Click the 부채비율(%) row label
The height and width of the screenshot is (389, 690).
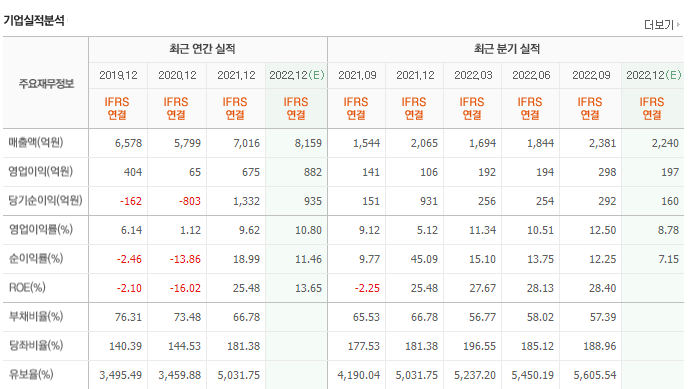[36, 317]
